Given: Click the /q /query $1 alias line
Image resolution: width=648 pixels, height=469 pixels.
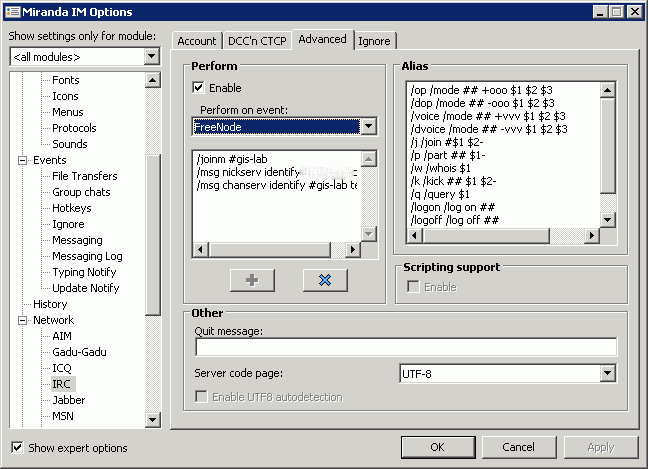Looking at the screenshot, I should tap(440, 194).
